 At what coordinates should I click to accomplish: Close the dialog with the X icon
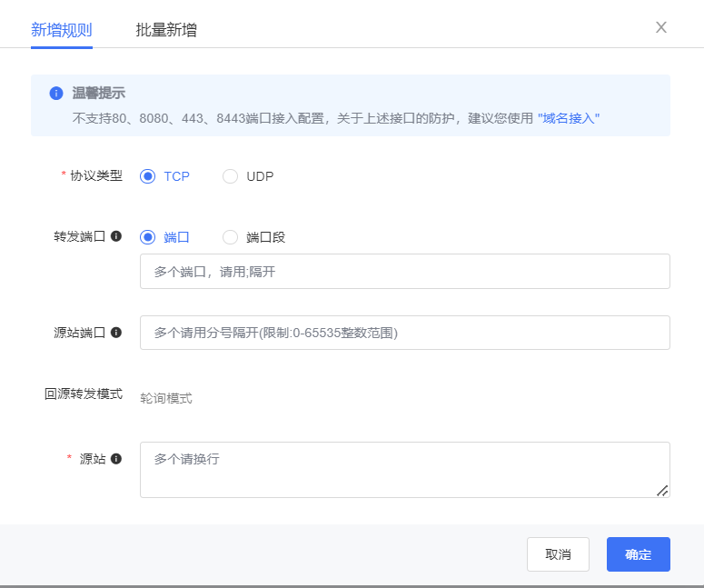click(661, 27)
